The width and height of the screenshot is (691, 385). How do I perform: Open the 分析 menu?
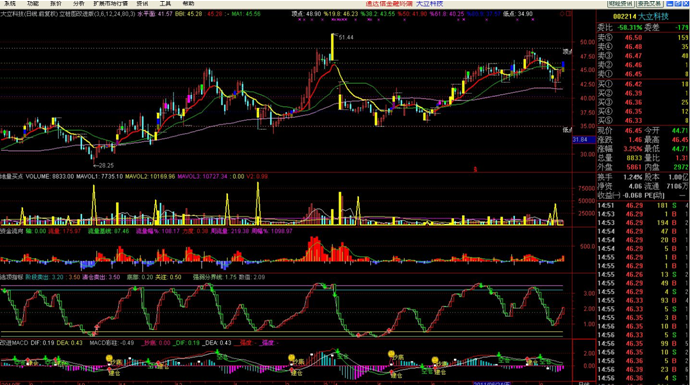coord(79,4)
